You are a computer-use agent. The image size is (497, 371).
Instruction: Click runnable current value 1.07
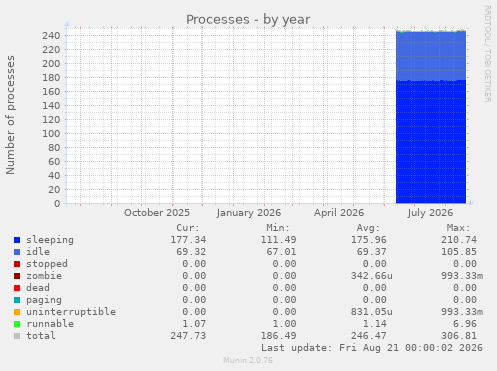[194, 324]
